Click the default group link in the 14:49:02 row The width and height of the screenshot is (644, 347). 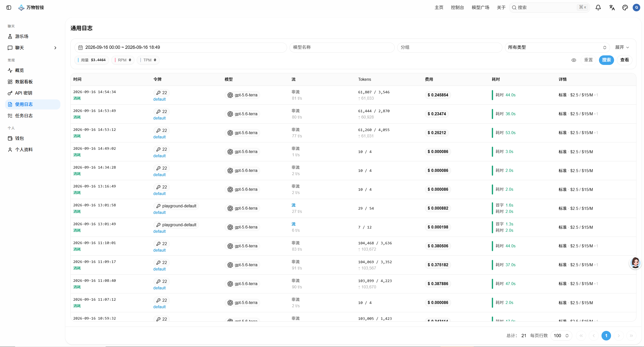point(159,156)
